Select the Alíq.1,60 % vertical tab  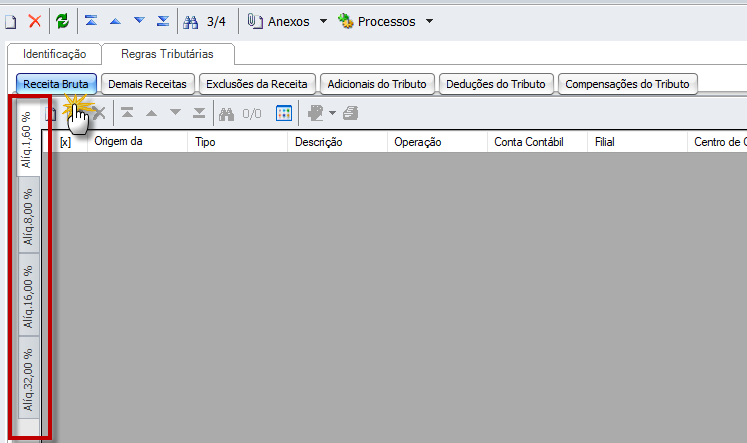[28, 140]
